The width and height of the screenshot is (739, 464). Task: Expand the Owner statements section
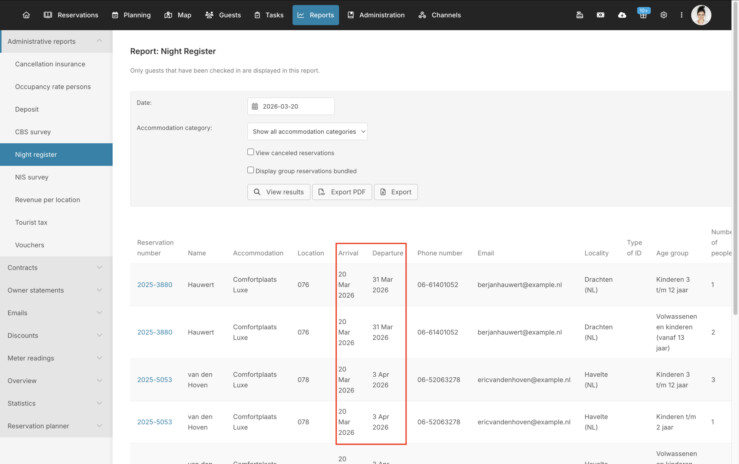click(x=56, y=290)
